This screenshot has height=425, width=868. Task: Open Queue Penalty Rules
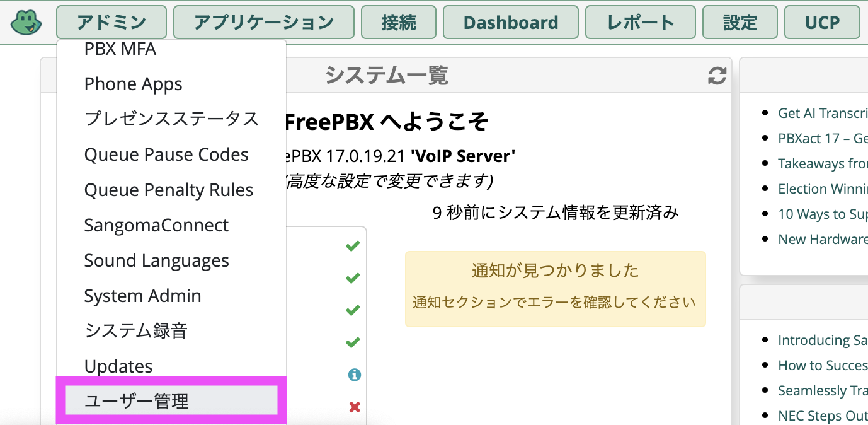click(x=171, y=190)
